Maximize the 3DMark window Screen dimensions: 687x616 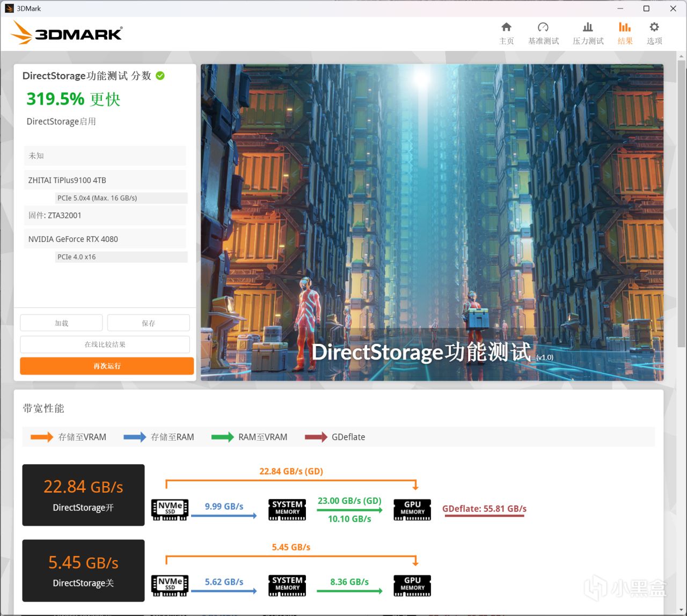(646, 9)
